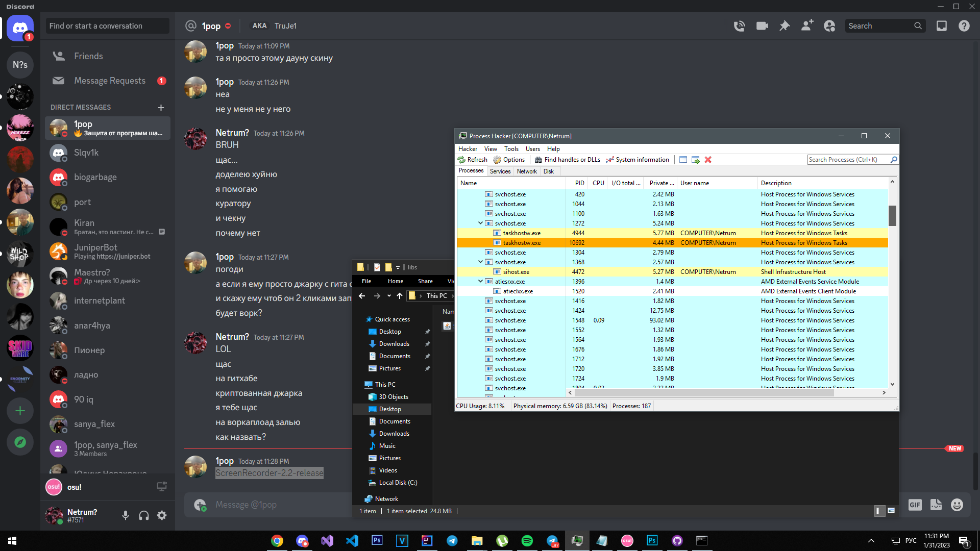Toggle microphone mute
Image resolution: width=980 pixels, height=551 pixels.
click(x=126, y=515)
